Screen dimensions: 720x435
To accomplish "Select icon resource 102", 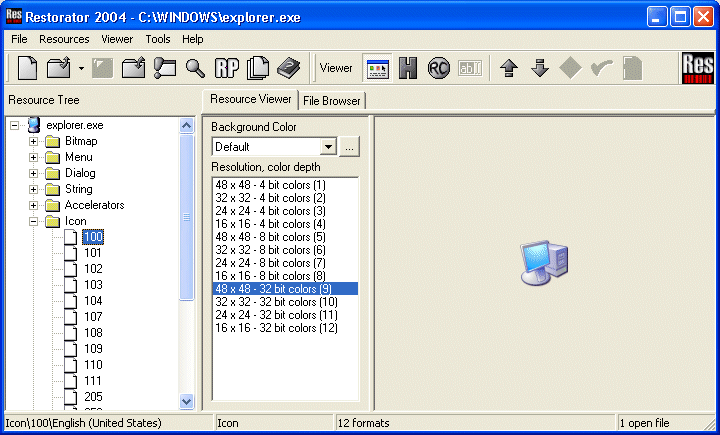I will tap(93, 269).
